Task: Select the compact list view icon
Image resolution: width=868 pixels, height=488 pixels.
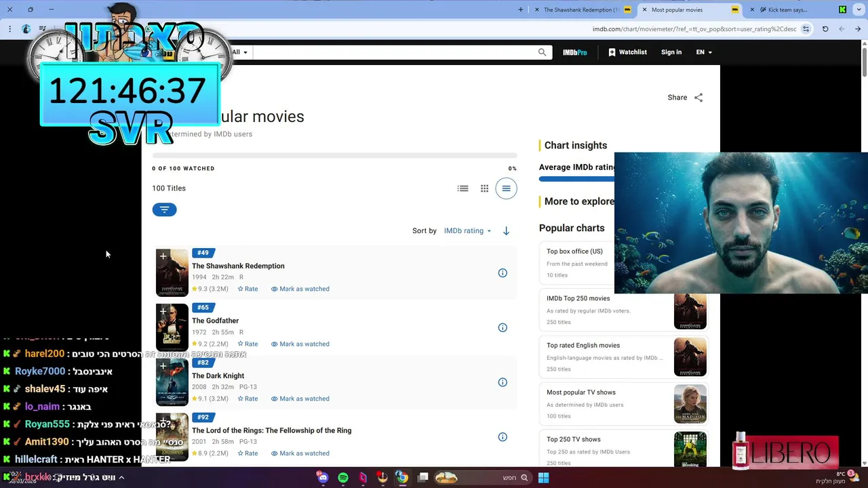Action: (x=506, y=188)
